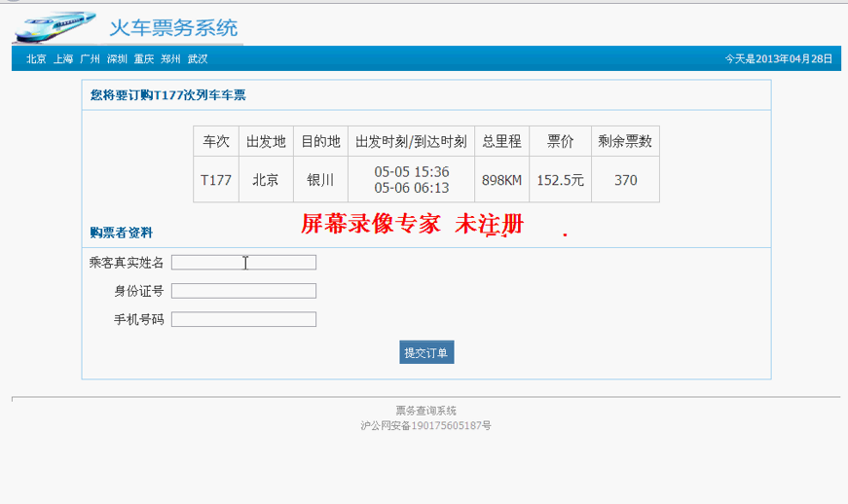This screenshot has width=848, height=504.
Task: Click the 北京 departure cell in table
Action: (x=266, y=180)
